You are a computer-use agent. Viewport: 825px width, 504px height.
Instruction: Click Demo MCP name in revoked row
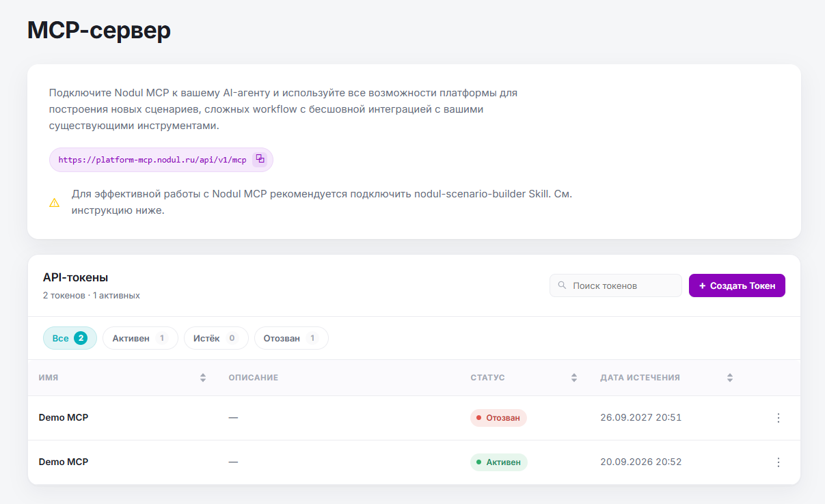[64, 418]
